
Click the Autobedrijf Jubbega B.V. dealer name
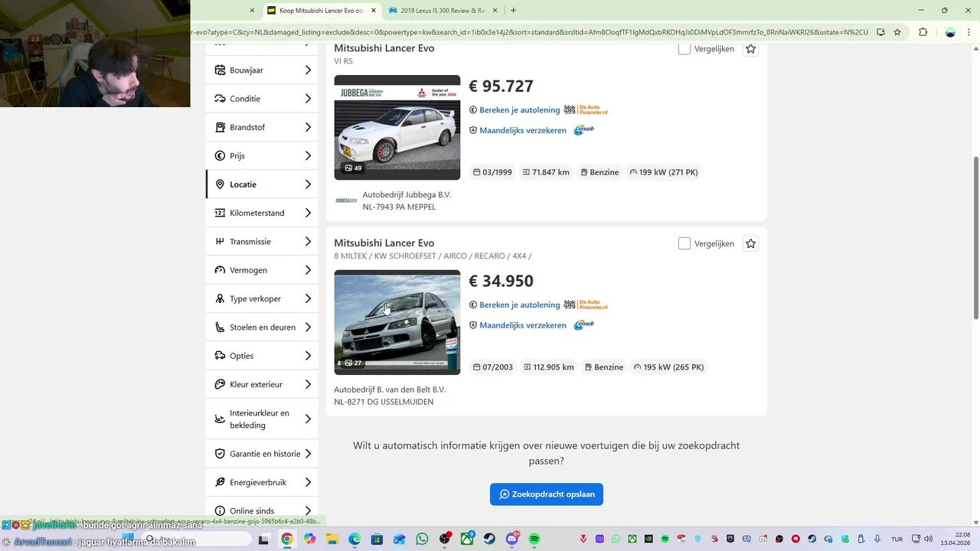pyautogui.click(x=407, y=194)
